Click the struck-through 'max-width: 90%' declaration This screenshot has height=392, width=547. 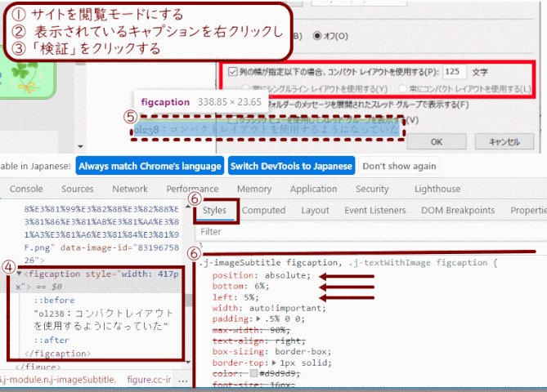251,330
